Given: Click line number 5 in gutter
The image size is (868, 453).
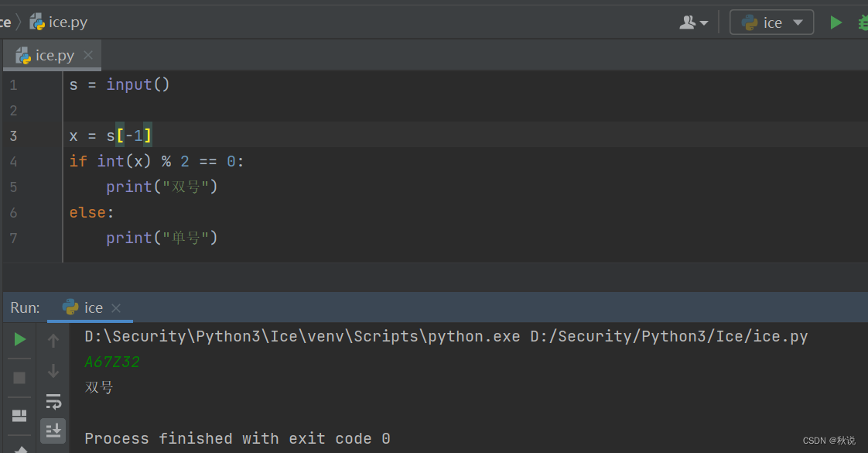Looking at the screenshot, I should tap(13, 187).
